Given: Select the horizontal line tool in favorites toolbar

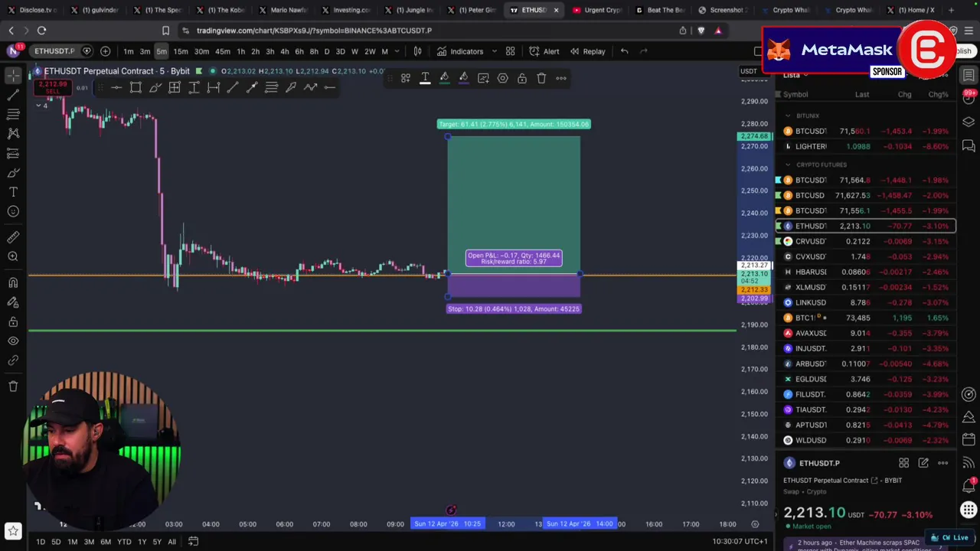Looking at the screenshot, I should [116, 87].
